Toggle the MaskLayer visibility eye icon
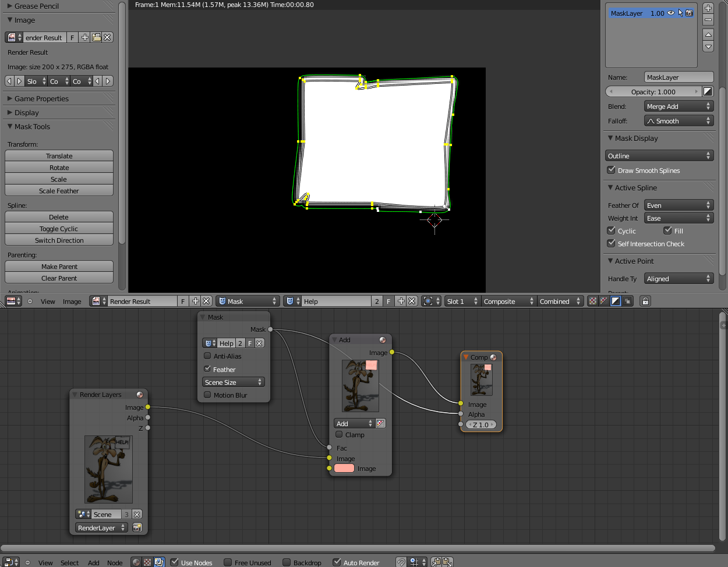The image size is (728, 567). pos(670,12)
